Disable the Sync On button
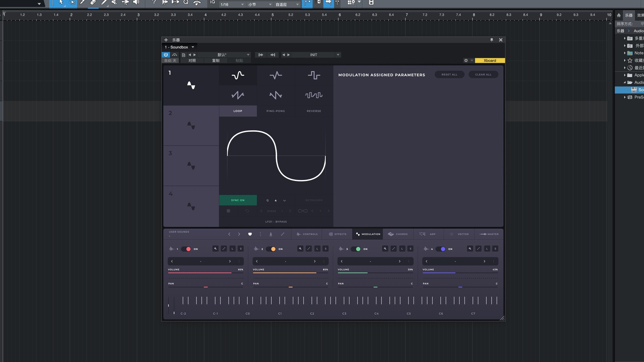Viewport: 644px width, 362px height. coord(238,200)
